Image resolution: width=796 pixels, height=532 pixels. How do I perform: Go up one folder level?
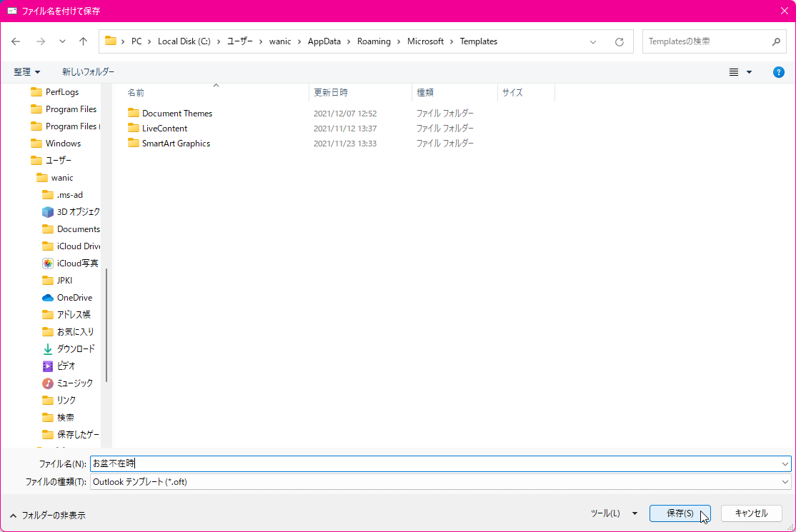click(x=84, y=41)
